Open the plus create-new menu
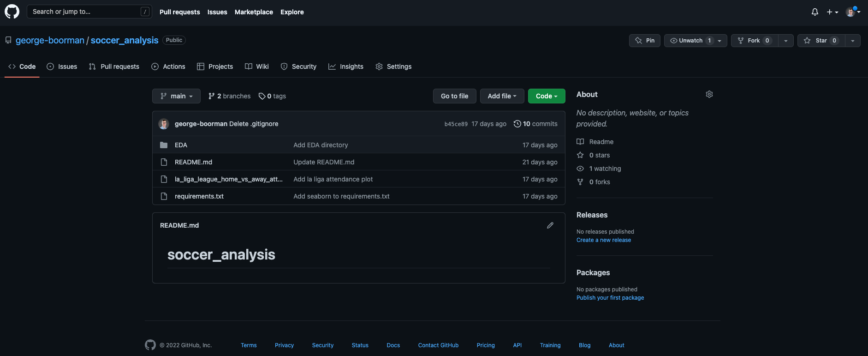868x356 pixels. (x=832, y=12)
